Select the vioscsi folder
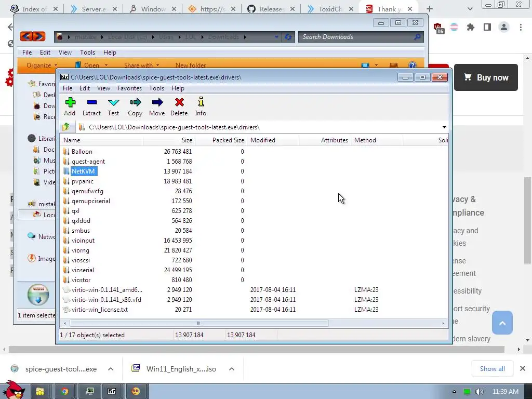Image resolution: width=532 pixels, height=399 pixels. point(81,260)
